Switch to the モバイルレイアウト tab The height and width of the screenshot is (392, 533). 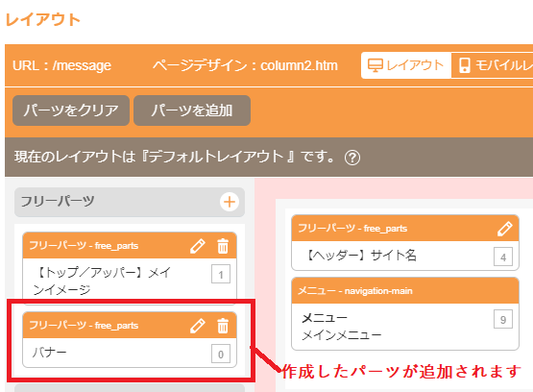click(x=493, y=65)
